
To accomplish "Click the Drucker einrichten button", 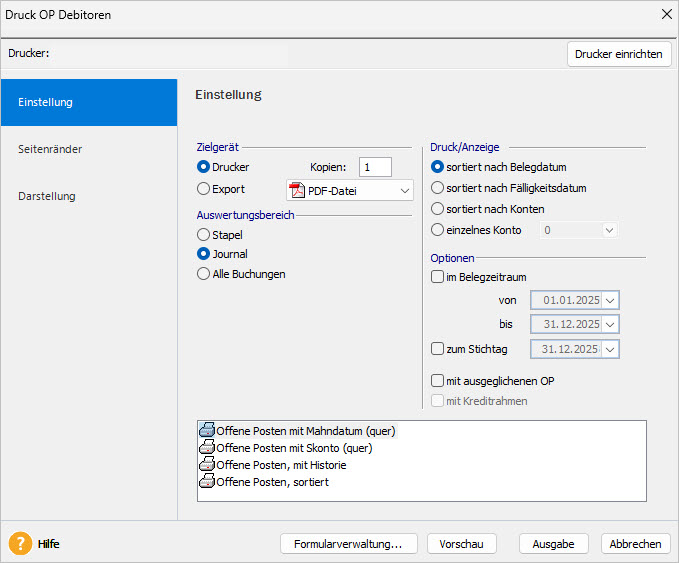I will [619, 54].
